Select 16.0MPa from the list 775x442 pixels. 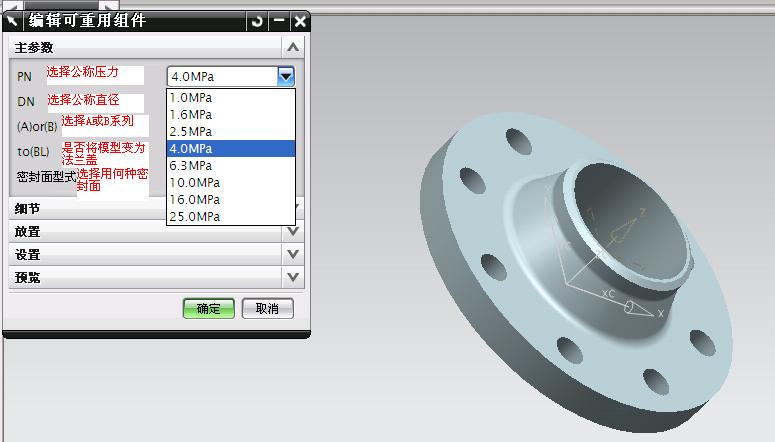tap(231, 199)
